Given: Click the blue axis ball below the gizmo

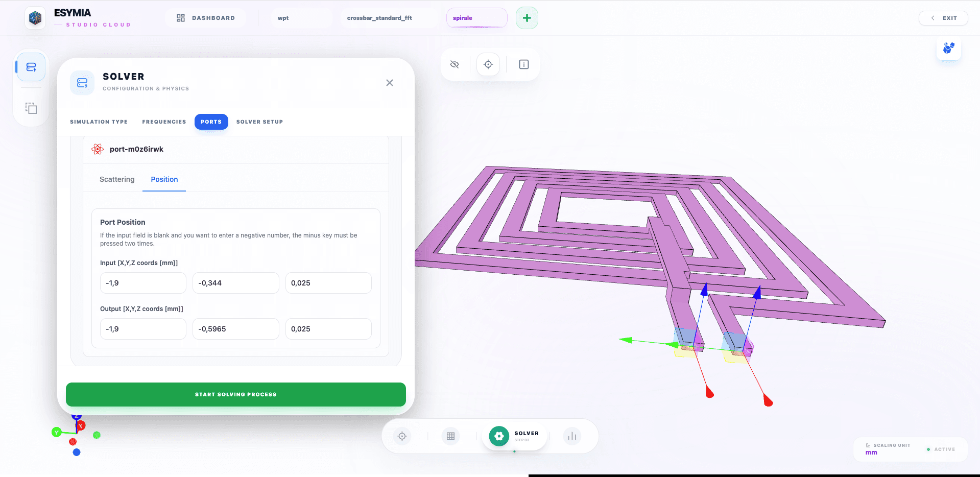Looking at the screenshot, I should (x=77, y=452).
